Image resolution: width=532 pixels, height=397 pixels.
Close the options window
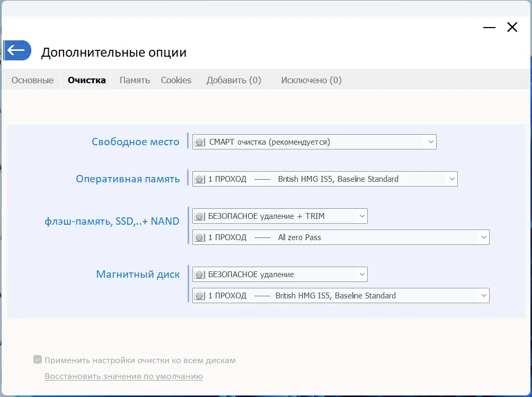click(512, 28)
